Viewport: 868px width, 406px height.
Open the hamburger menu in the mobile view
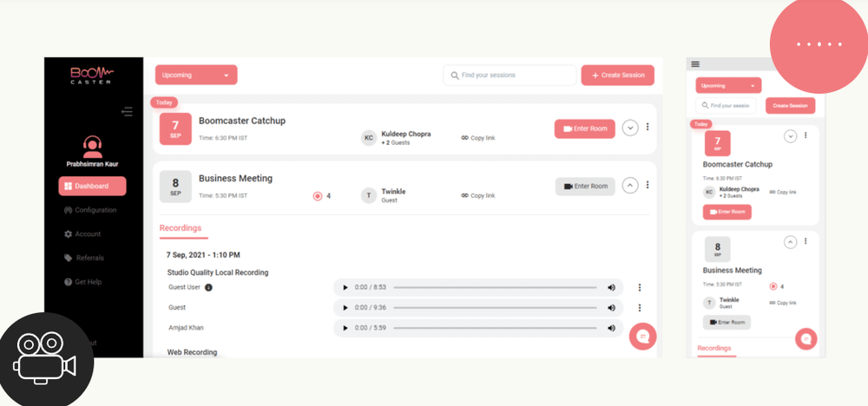695,64
